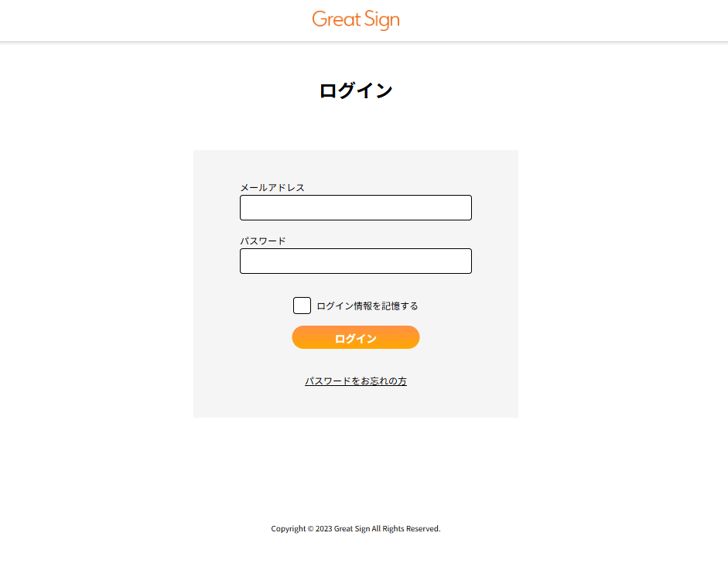This screenshot has height=577, width=728.
Task: Submit the login form
Action: tap(355, 337)
